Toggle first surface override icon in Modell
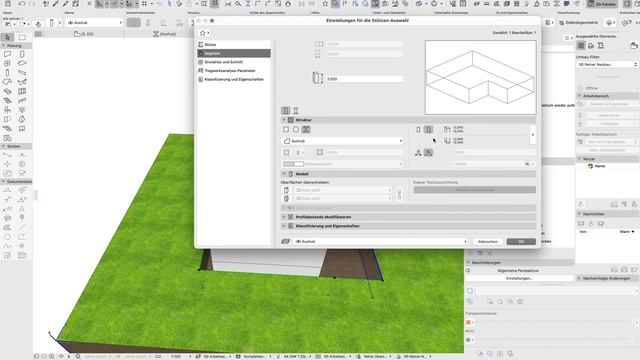640x360 pixels. pyautogui.click(x=287, y=190)
